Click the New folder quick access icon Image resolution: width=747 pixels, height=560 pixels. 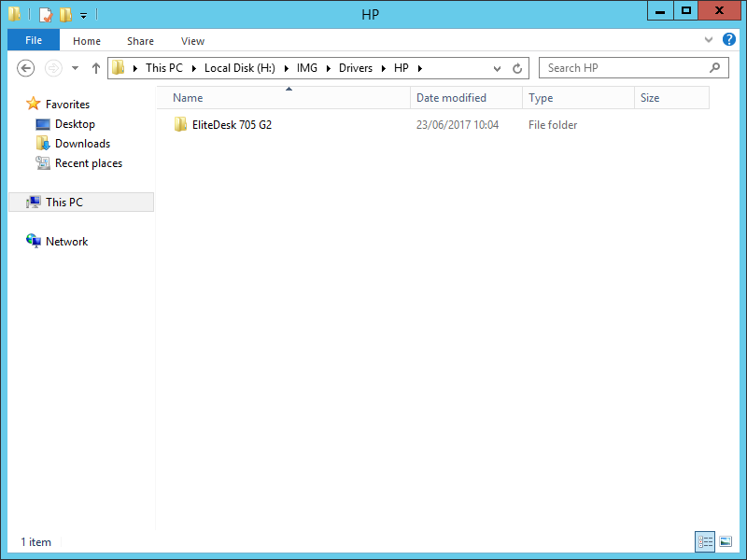pos(65,14)
